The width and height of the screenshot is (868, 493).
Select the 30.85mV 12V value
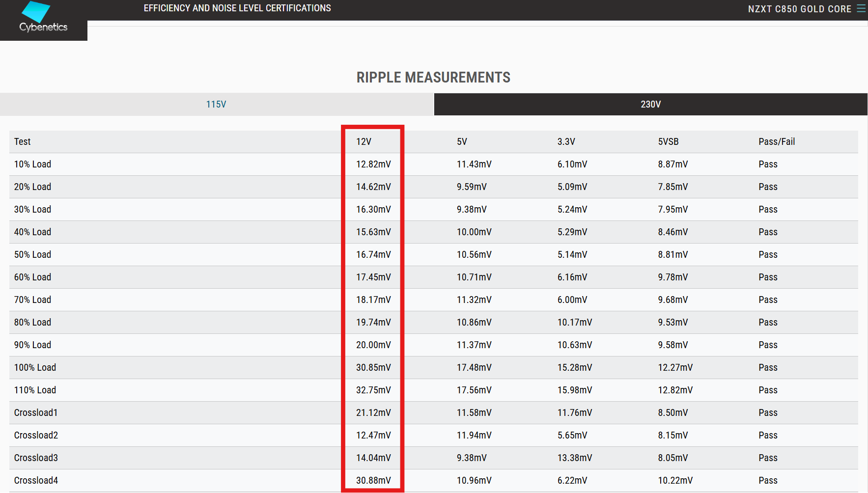(373, 367)
